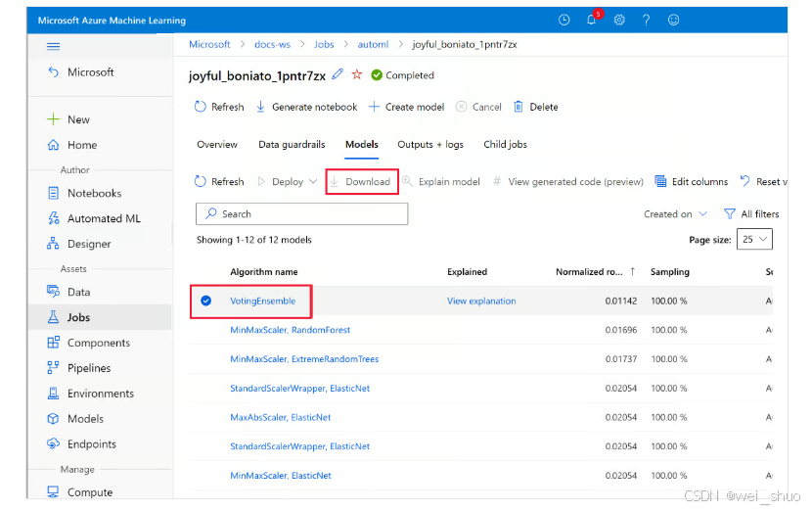Open the VotingEnsemble model link
The height and width of the screenshot is (511, 812).
[x=262, y=302]
